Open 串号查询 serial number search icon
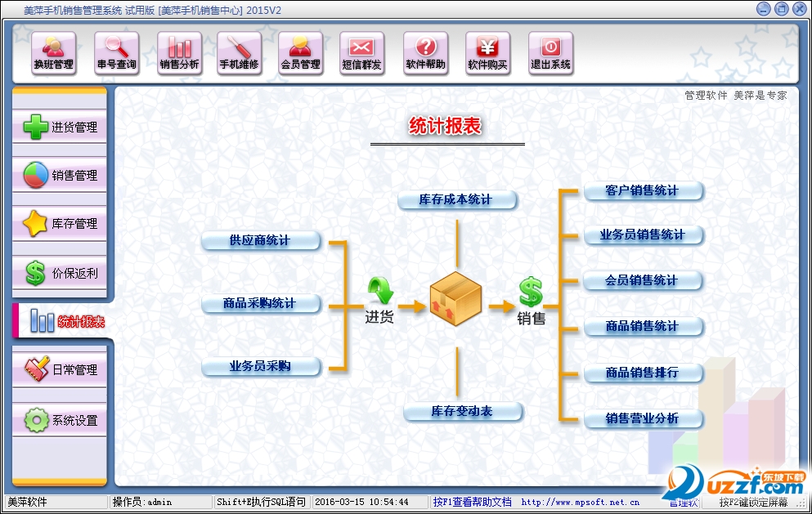Image resolution: width=812 pixels, height=514 pixels. [x=116, y=53]
